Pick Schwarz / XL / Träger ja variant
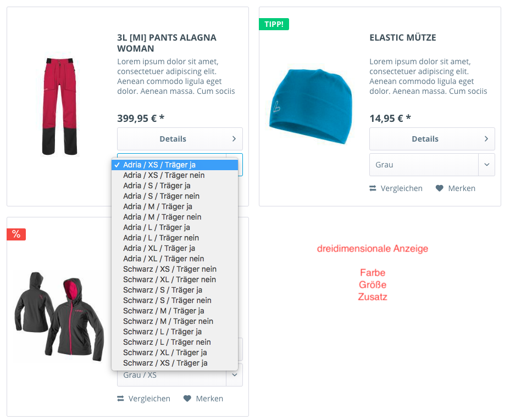The image size is (510, 420). pyautogui.click(x=165, y=352)
